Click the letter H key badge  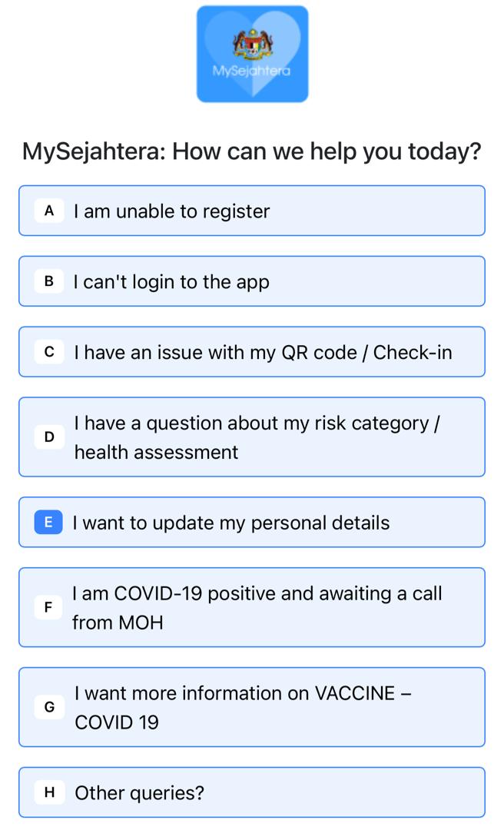coord(49,792)
